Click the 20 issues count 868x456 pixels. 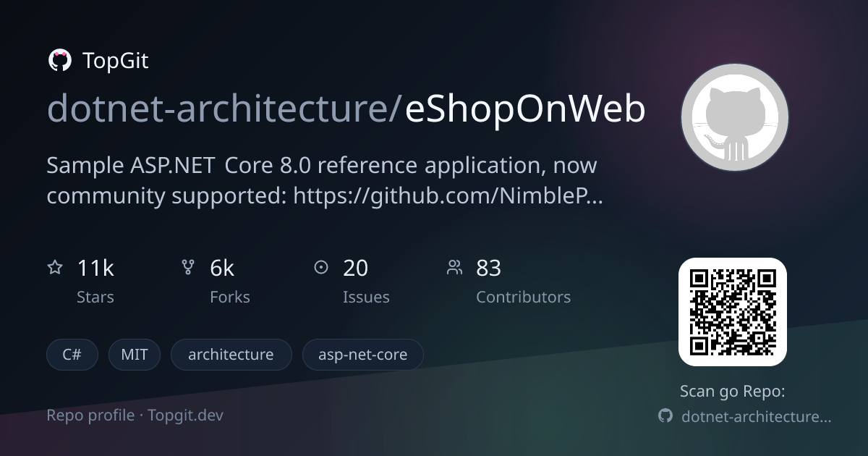click(355, 268)
